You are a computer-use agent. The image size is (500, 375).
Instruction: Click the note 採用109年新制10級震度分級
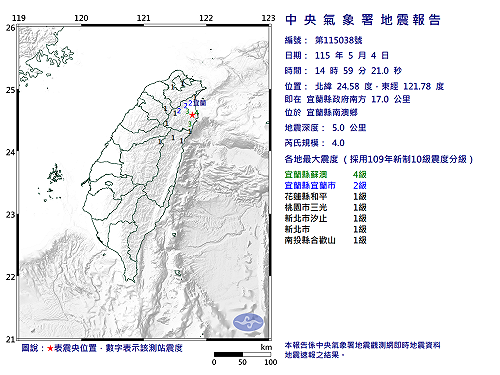coord(408,159)
